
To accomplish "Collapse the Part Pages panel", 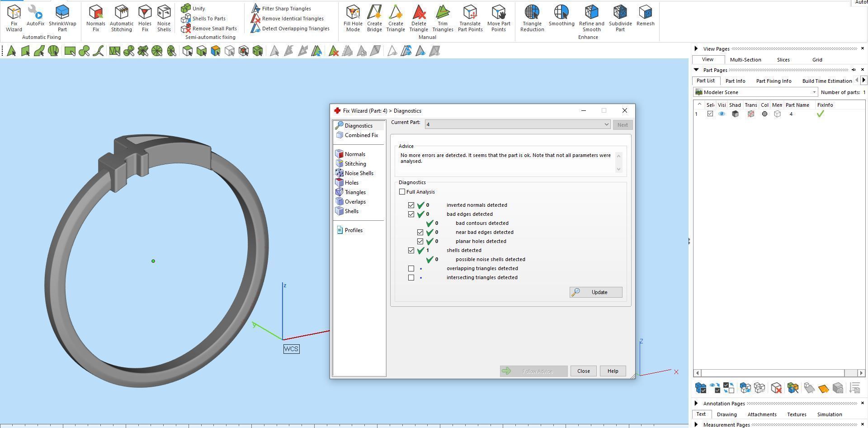I will tap(696, 70).
